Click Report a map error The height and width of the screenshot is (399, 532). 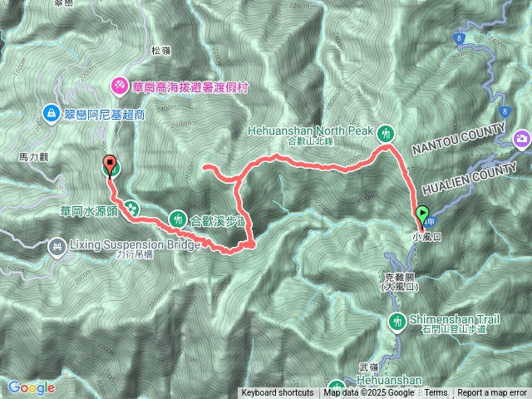coord(491,393)
